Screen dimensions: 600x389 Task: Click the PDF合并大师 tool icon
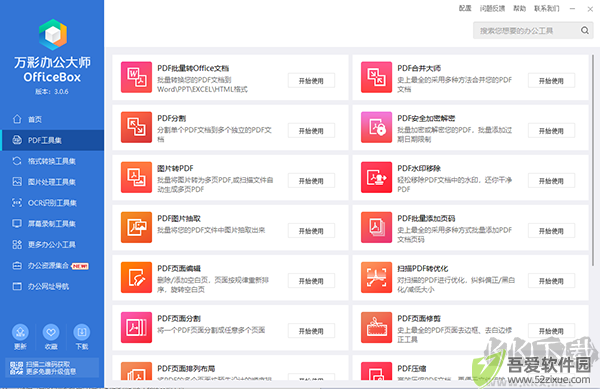376,77
